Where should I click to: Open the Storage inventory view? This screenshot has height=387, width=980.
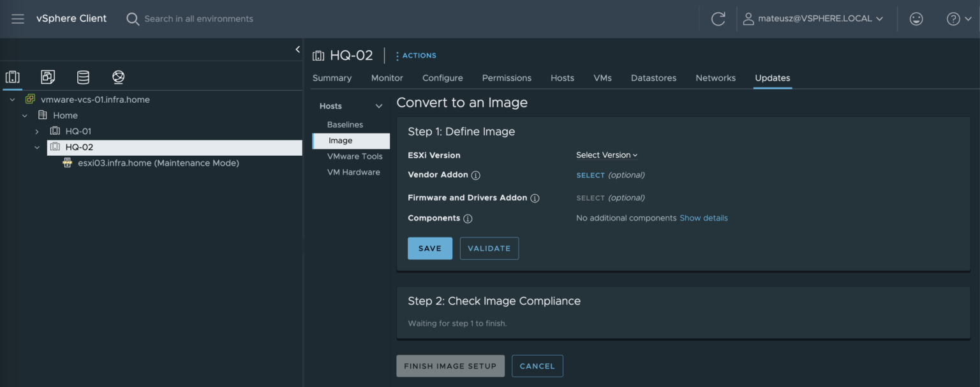83,77
